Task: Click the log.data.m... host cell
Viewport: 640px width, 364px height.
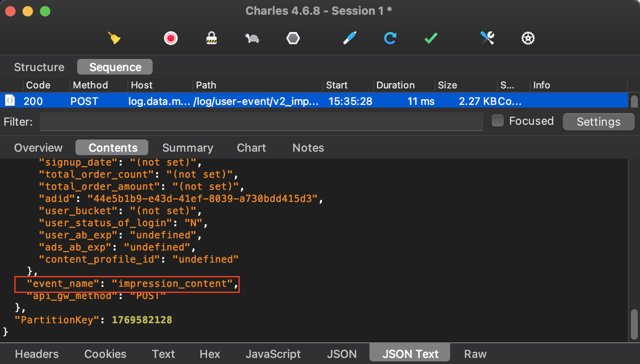Action: pos(159,101)
